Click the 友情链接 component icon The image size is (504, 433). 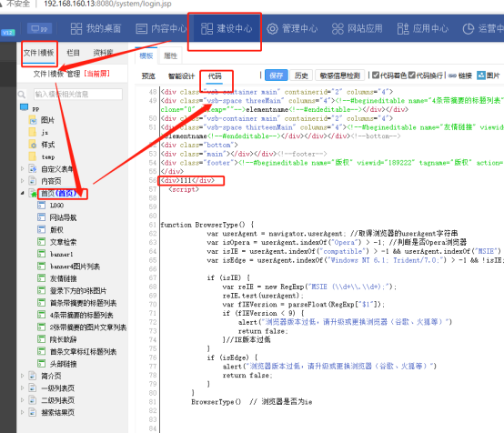pyautogui.click(x=41, y=278)
